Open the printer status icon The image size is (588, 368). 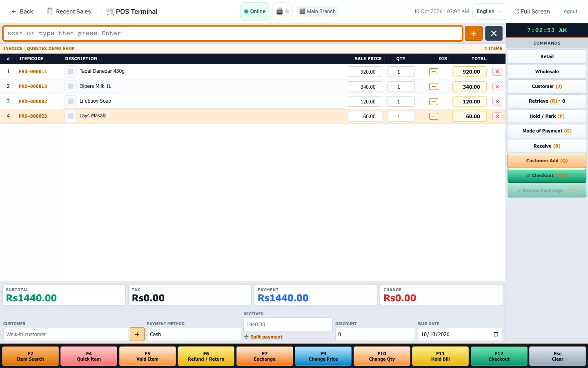coord(283,11)
